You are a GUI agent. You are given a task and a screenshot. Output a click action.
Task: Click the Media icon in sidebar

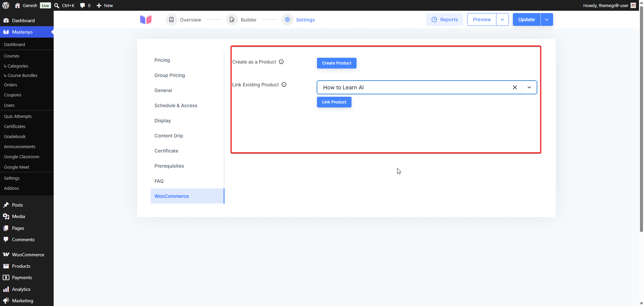pos(6,216)
